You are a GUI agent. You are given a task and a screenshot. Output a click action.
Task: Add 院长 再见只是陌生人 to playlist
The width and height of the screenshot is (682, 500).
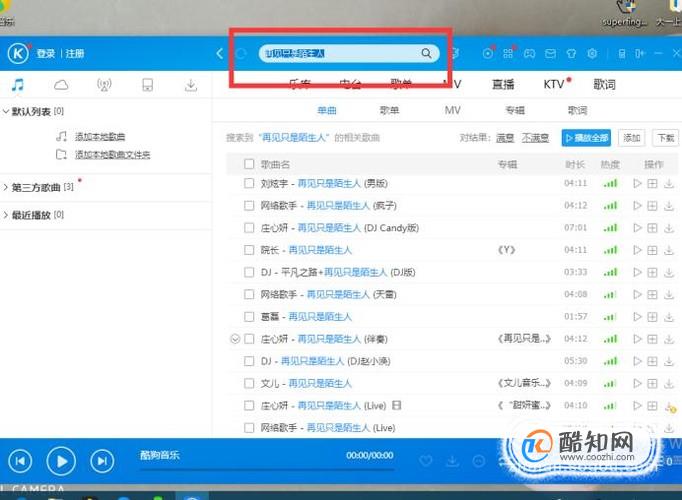click(652, 250)
